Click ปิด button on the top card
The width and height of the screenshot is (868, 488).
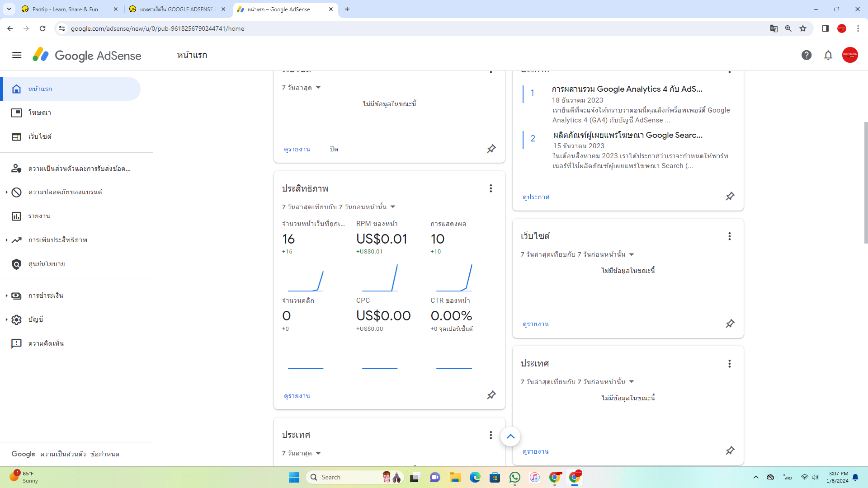[x=334, y=149]
